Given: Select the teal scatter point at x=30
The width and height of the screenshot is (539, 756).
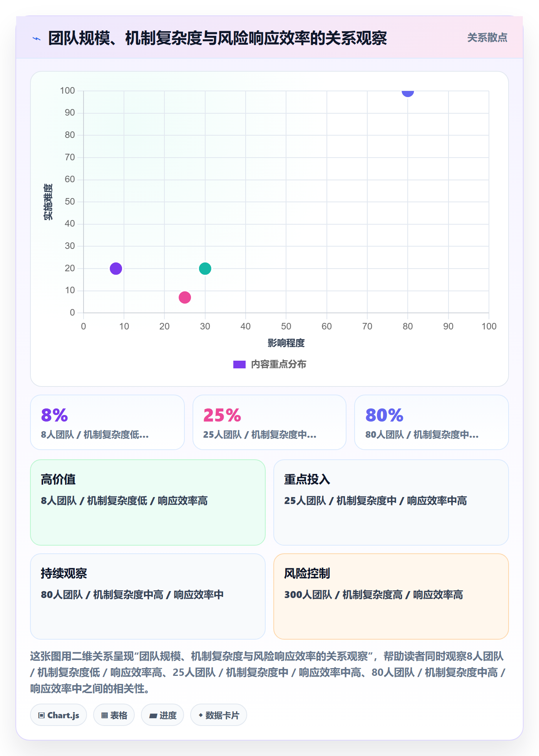Looking at the screenshot, I should [205, 269].
